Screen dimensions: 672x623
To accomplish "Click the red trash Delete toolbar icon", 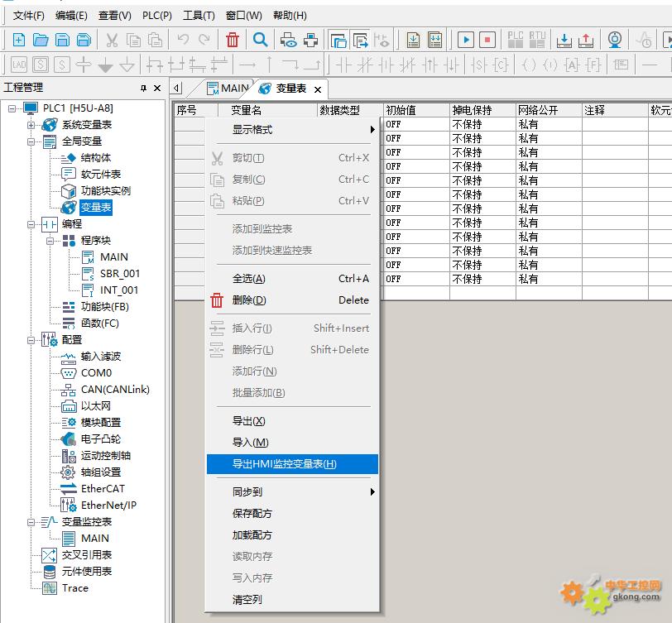I will click(233, 40).
